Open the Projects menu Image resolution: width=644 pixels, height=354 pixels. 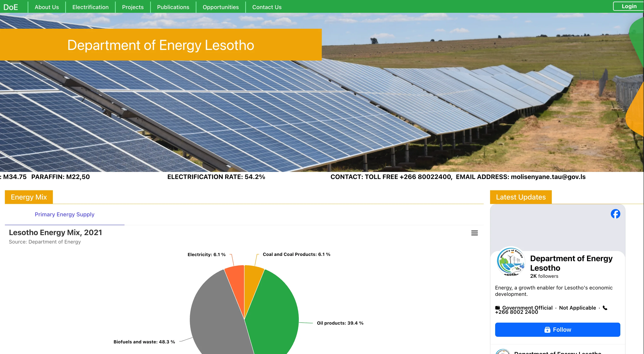(x=133, y=7)
